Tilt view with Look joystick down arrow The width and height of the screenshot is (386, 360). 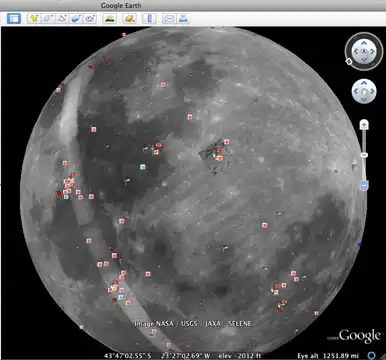pyautogui.click(x=364, y=60)
